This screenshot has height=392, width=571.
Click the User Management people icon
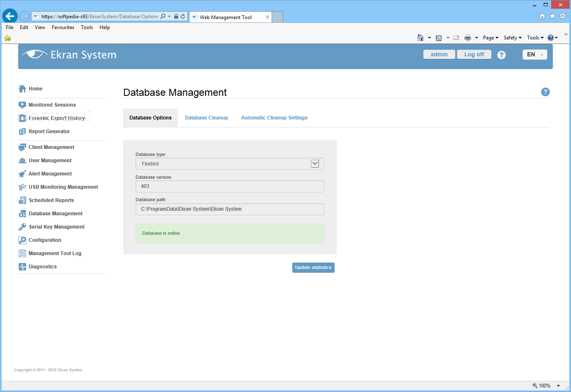point(22,161)
